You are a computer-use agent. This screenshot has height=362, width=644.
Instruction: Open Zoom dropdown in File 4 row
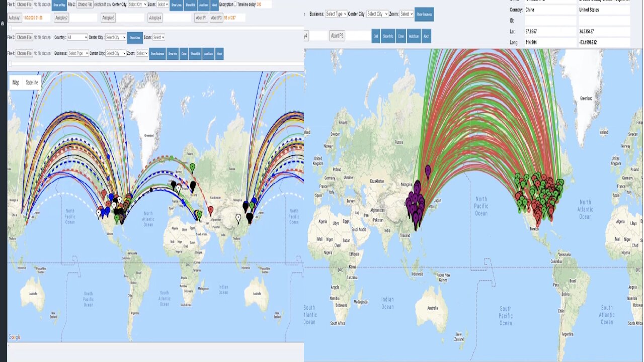point(142,53)
